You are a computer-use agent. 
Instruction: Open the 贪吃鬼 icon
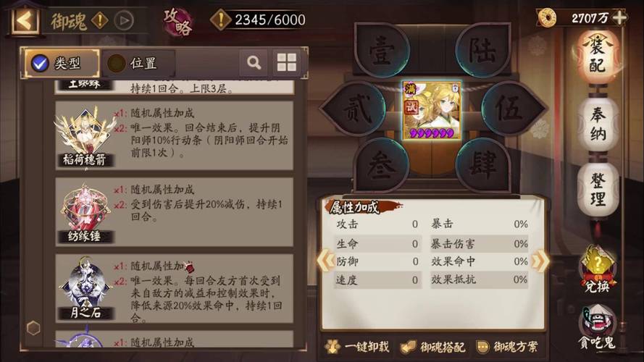pos(597,327)
